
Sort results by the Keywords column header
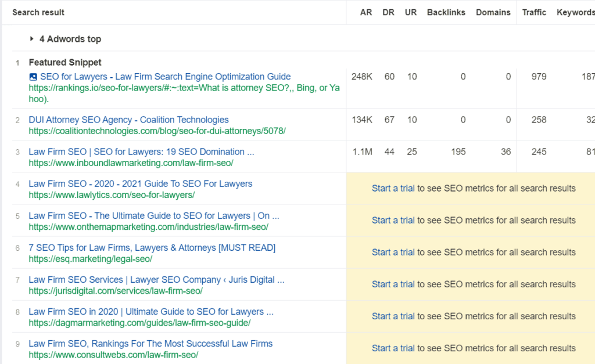[575, 12]
